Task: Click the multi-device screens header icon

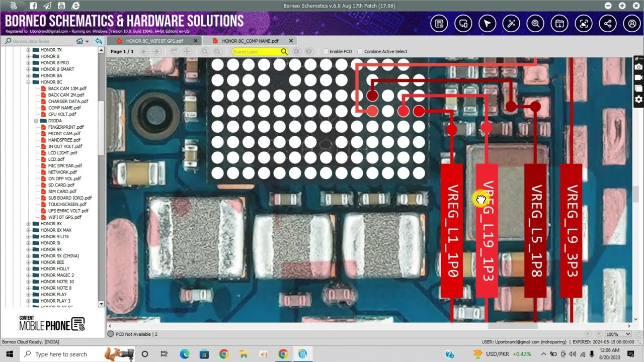Action: (x=463, y=24)
